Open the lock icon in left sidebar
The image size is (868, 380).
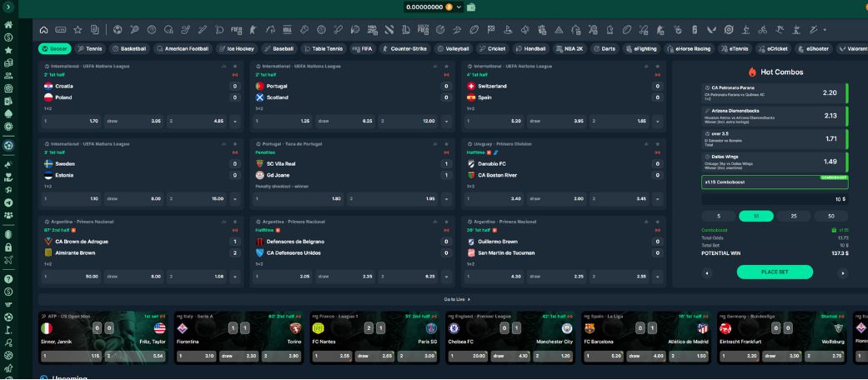(x=8, y=247)
